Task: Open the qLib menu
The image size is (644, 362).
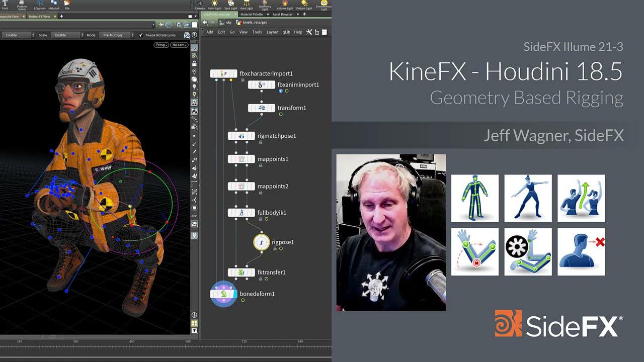Action: [x=286, y=32]
